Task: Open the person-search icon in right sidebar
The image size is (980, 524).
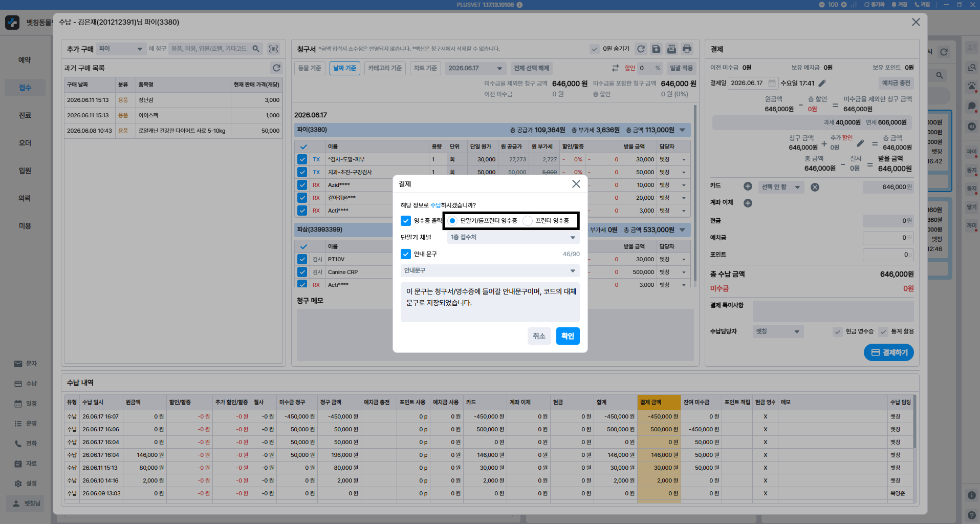Action: tap(971, 67)
